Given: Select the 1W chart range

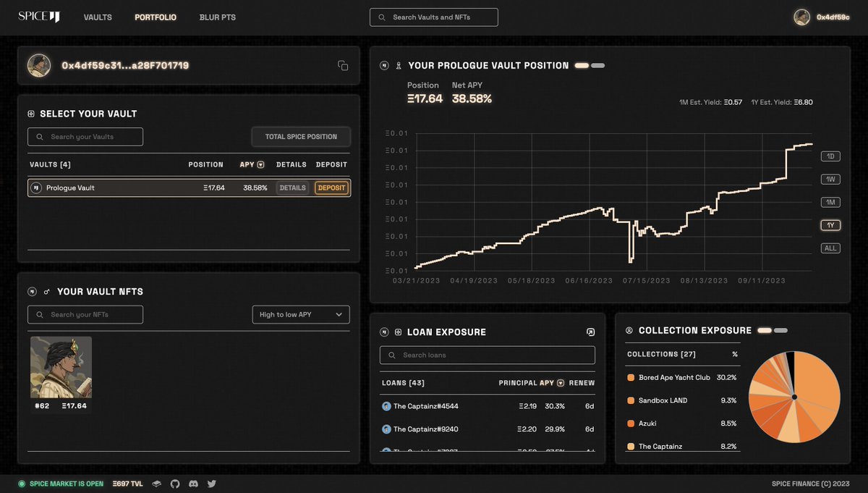Looking at the screenshot, I should pos(830,180).
